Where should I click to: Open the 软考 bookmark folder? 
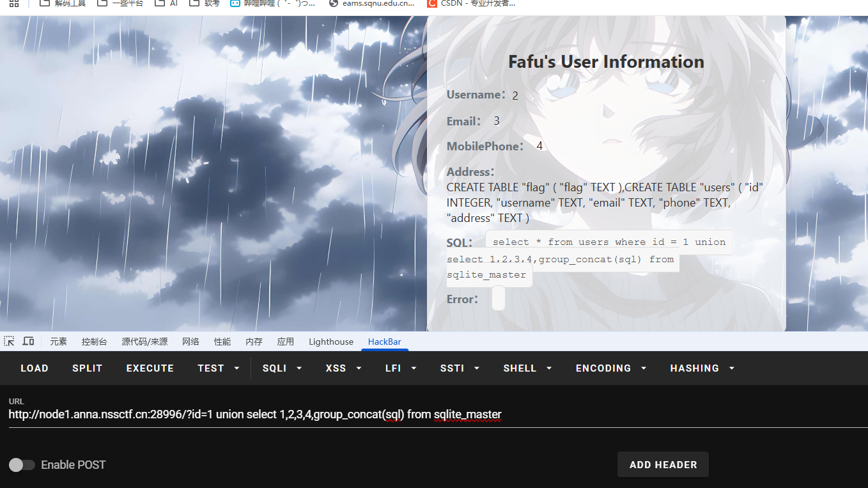tap(205, 3)
